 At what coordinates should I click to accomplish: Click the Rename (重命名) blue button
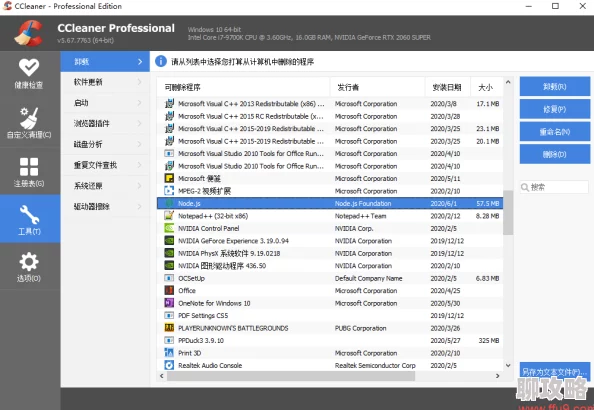tap(555, 132)
